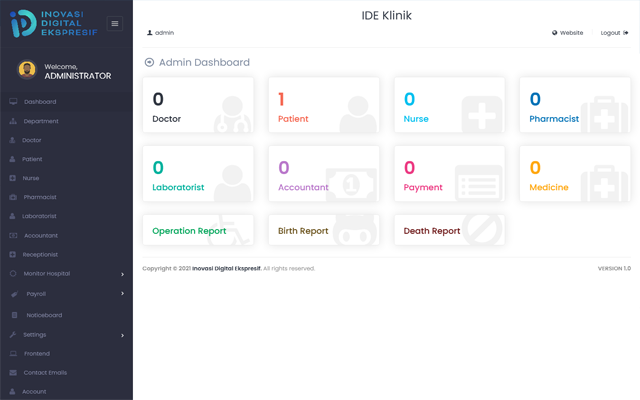
Task: Toggle the sidebar with the hamburger button
Action: click(115, 24)
